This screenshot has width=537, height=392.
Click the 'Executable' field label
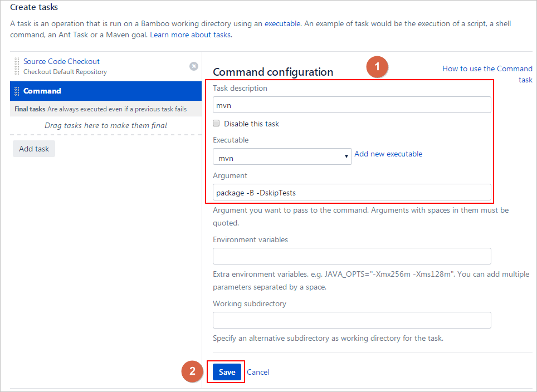231,140
